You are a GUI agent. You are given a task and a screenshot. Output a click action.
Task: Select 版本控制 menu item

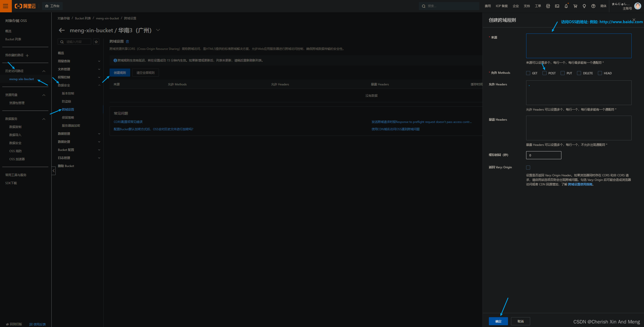coord(68,93)
